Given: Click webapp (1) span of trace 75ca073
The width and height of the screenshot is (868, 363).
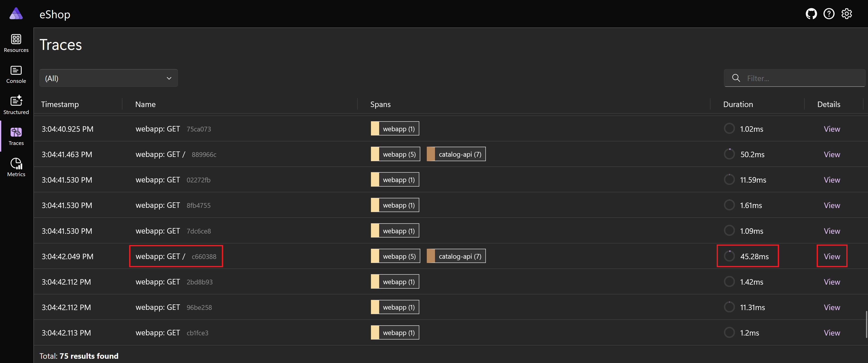Looking at the screenshot, I should pos(395,128).
